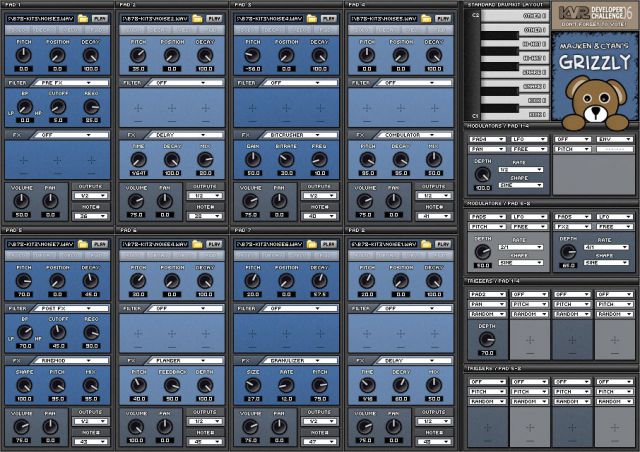Adjust Pad 2 delay Time knob
The height and width of the screenshot is (452, 640).
(x=138, y=160)
